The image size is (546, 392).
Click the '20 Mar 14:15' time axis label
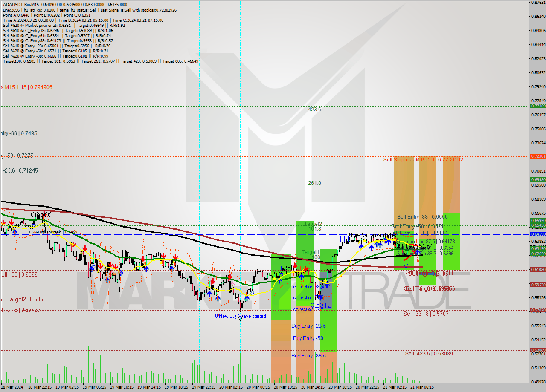click(312, 387)
